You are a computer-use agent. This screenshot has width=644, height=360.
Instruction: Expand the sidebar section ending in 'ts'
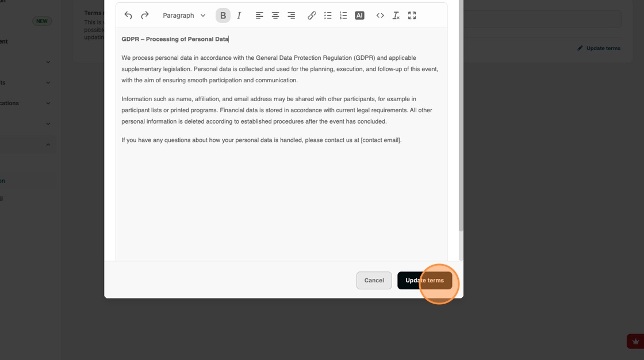(48, 83)
